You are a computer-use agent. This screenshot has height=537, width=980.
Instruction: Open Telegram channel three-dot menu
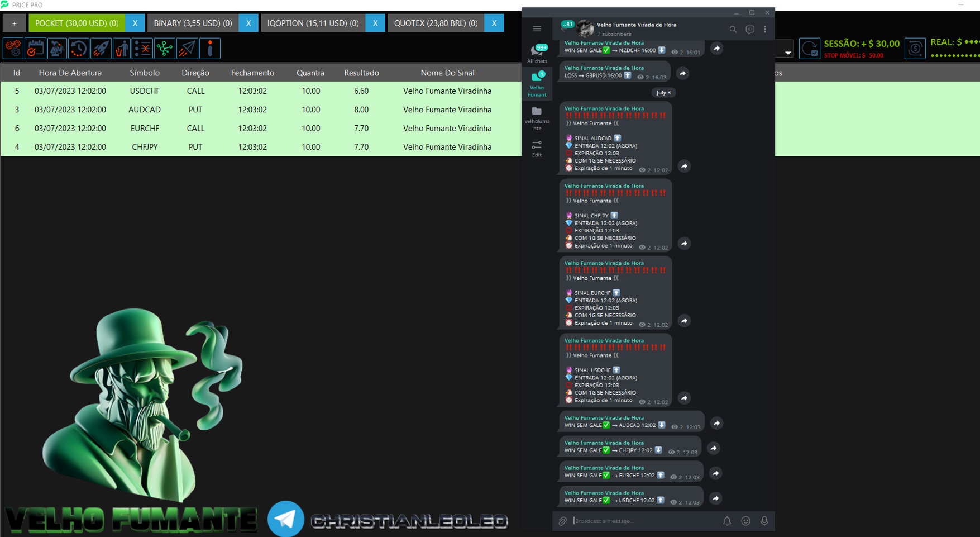pos(765,29)
